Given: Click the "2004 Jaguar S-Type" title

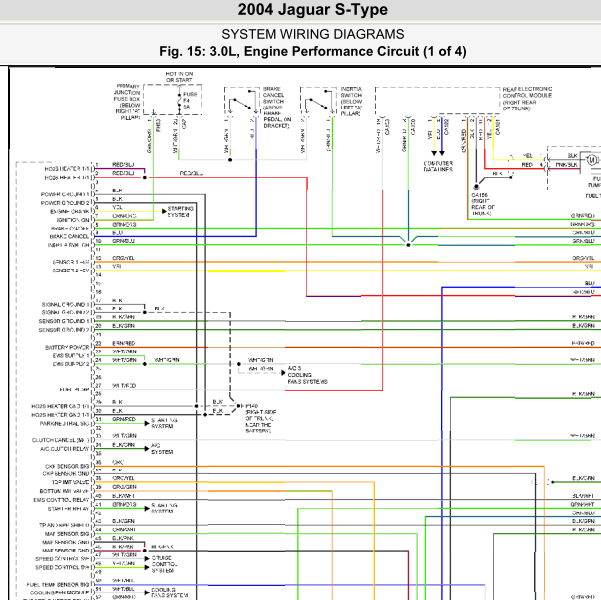Looking at the screenshot, I should click(312, 10).
